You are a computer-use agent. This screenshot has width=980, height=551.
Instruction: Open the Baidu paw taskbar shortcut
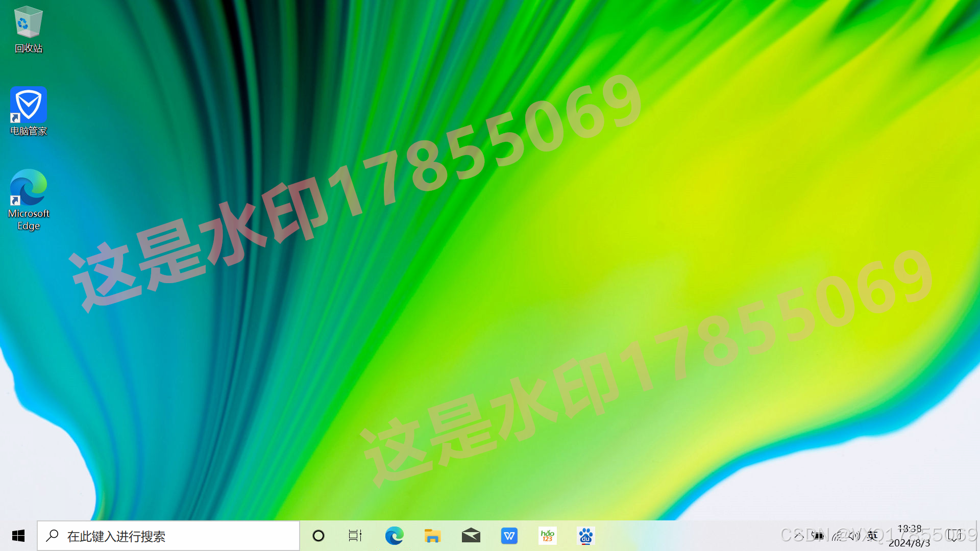[x=586, y=536]
